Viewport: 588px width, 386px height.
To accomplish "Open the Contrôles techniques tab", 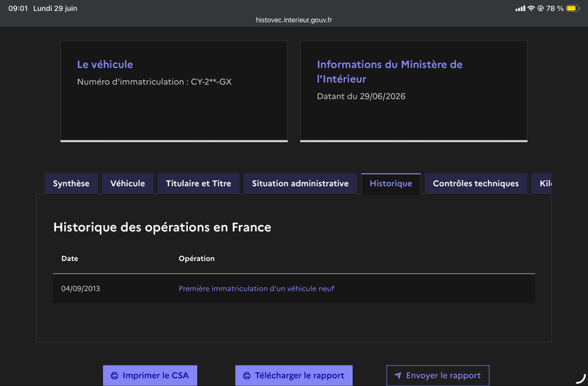I will coord(476,183).
